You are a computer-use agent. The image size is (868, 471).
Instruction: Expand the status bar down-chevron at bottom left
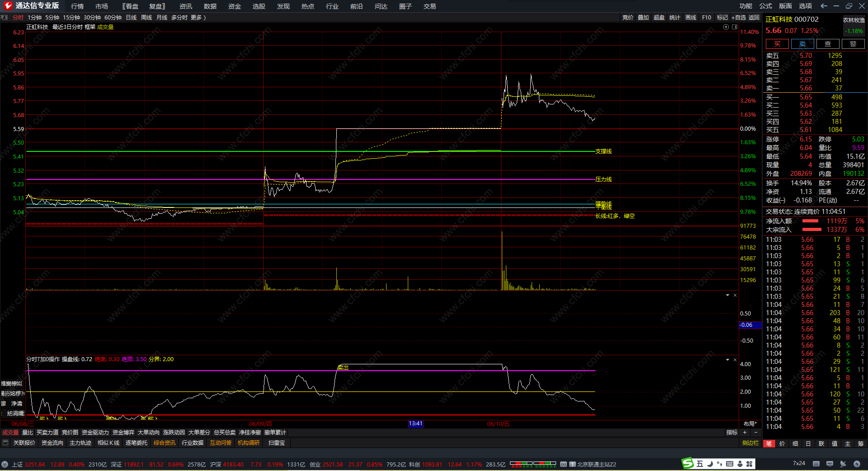5,464
